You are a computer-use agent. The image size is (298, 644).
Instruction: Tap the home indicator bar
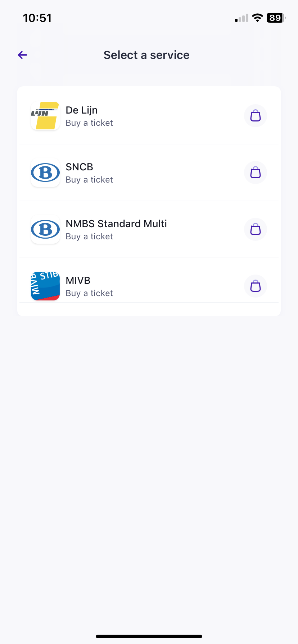(x=149, y=636)
